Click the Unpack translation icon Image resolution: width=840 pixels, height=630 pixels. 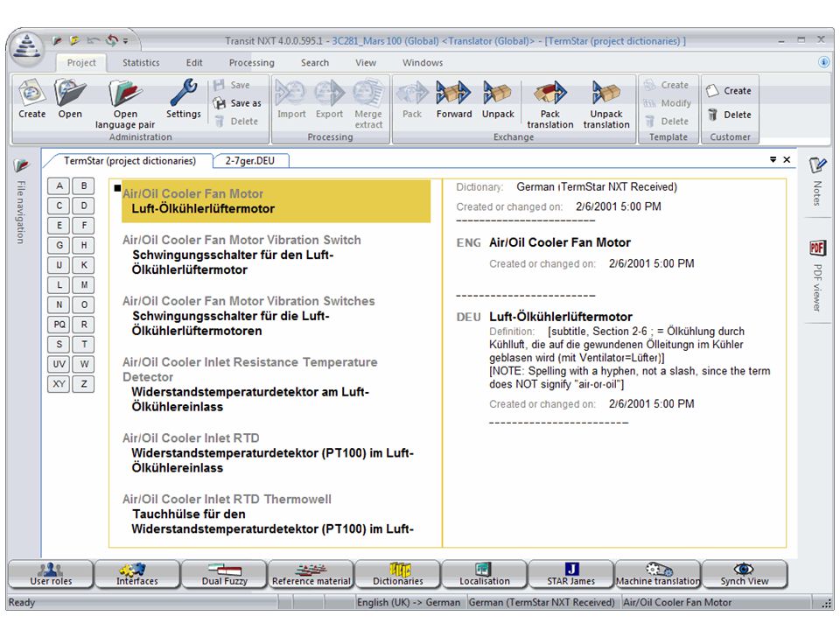coord(606,104)
